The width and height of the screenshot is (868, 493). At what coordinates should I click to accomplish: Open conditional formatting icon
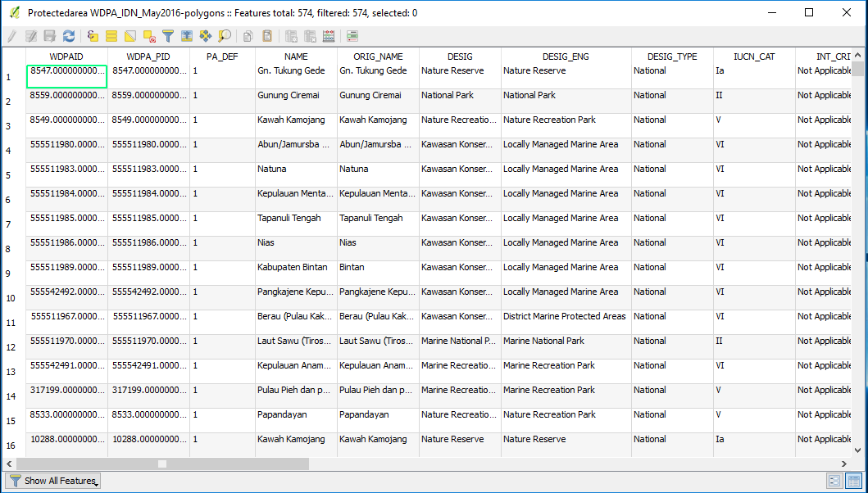[352, 37]
